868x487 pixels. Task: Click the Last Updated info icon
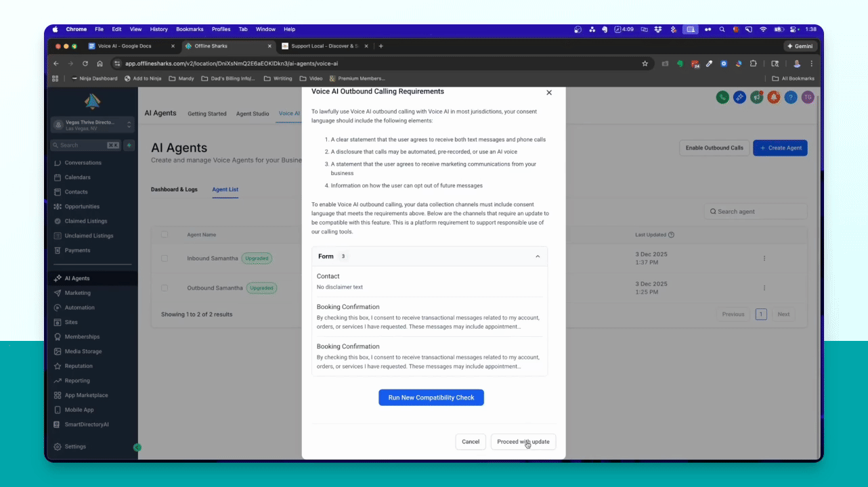(671, 235)
